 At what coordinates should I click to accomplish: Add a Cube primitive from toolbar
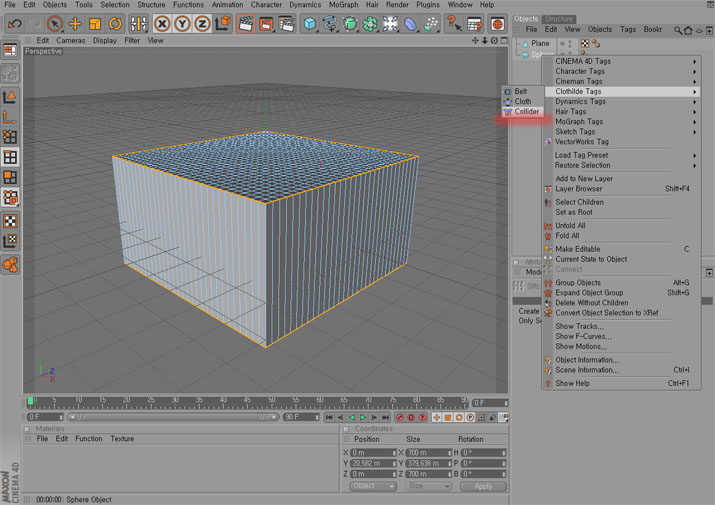point(310,24)
